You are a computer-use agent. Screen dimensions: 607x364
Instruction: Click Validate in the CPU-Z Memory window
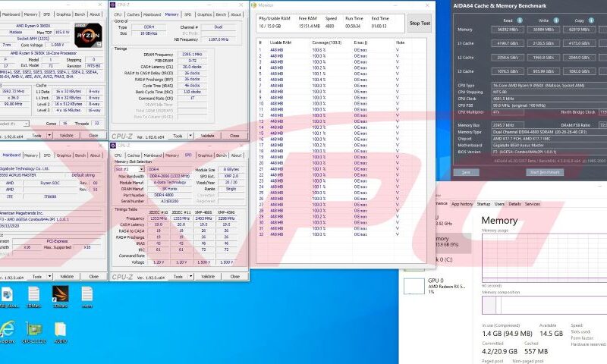207,136
